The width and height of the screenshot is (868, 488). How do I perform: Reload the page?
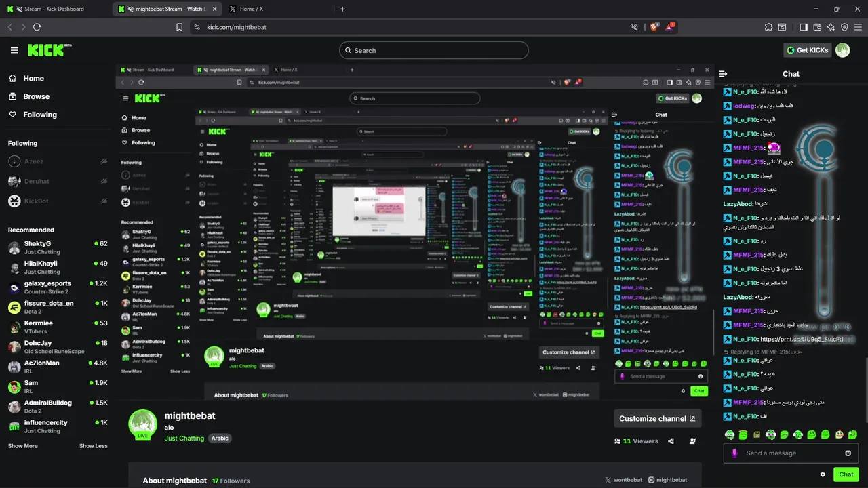pos(37,27)
